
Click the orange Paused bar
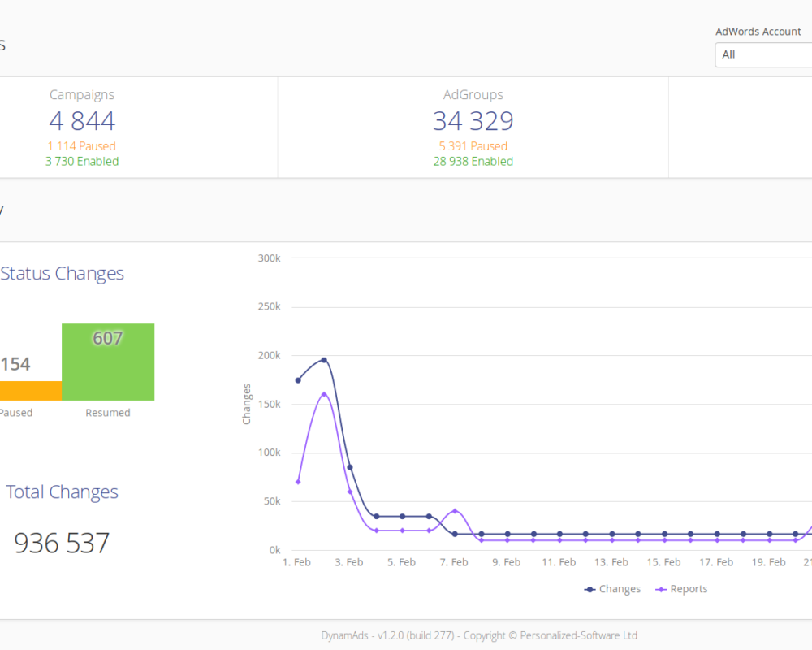tap(31, 391)
